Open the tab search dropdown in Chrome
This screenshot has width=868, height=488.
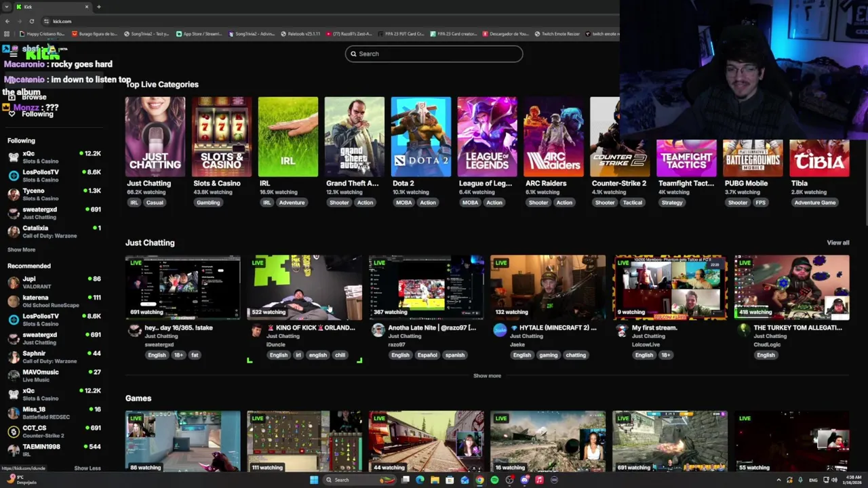7,7
